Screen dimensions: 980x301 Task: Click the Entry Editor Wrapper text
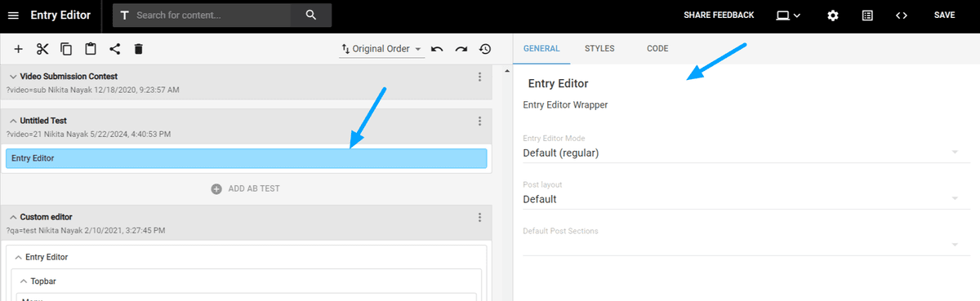pyautogui.click(x=565, y=104)
